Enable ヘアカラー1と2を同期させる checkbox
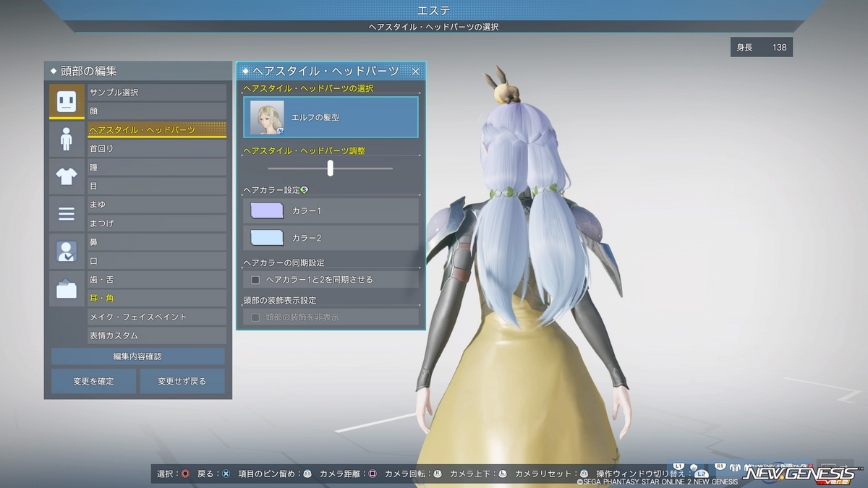 pos(255,279)
